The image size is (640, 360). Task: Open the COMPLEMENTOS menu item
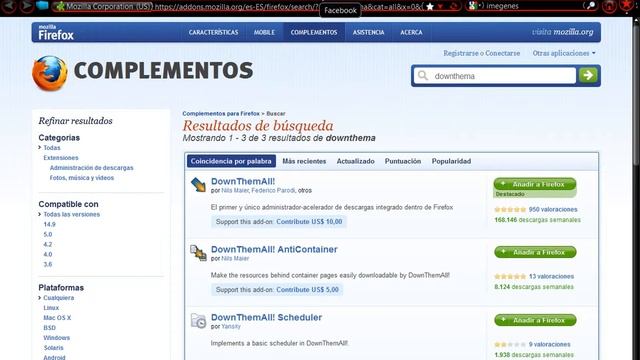314,32
